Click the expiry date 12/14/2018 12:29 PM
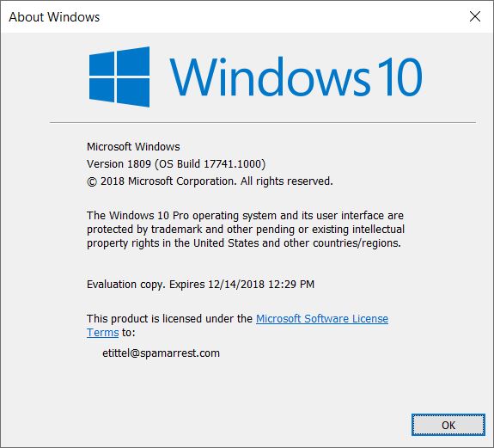The width and height of the screenshot is (494, 448). point(261,285)
